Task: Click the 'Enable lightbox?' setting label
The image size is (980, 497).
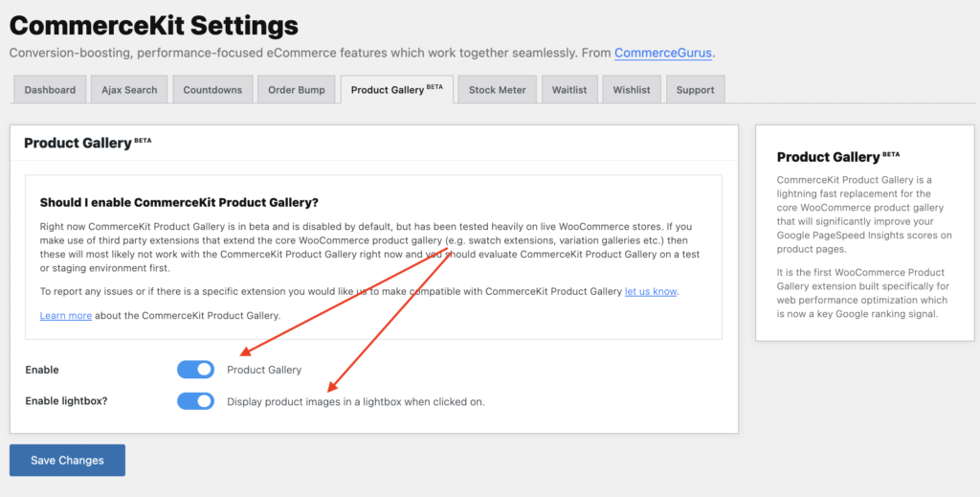Action: [66, 401]
